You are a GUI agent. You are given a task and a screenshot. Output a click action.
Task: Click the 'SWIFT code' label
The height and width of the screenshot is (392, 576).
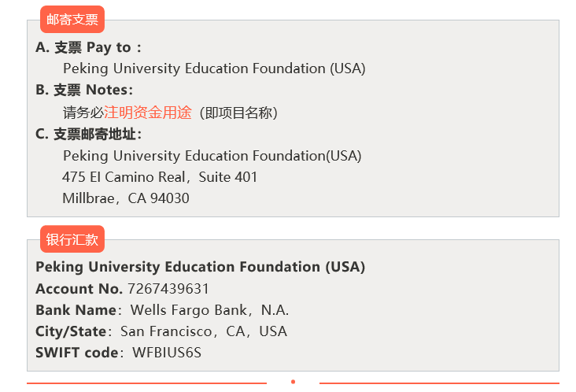click(77, 353)
